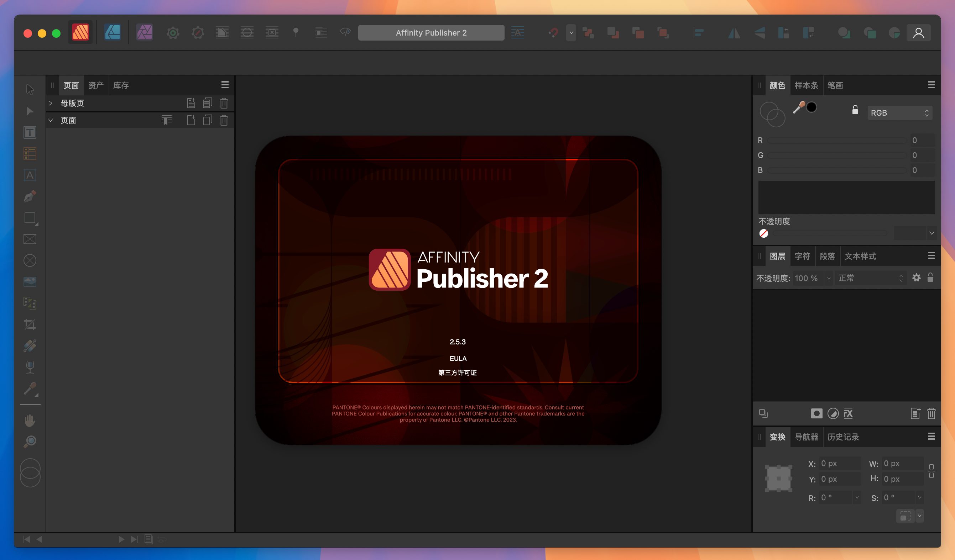955x560 pixels.
Task: Switch to Designer persona icon
Action: click(x=112, y=33)
